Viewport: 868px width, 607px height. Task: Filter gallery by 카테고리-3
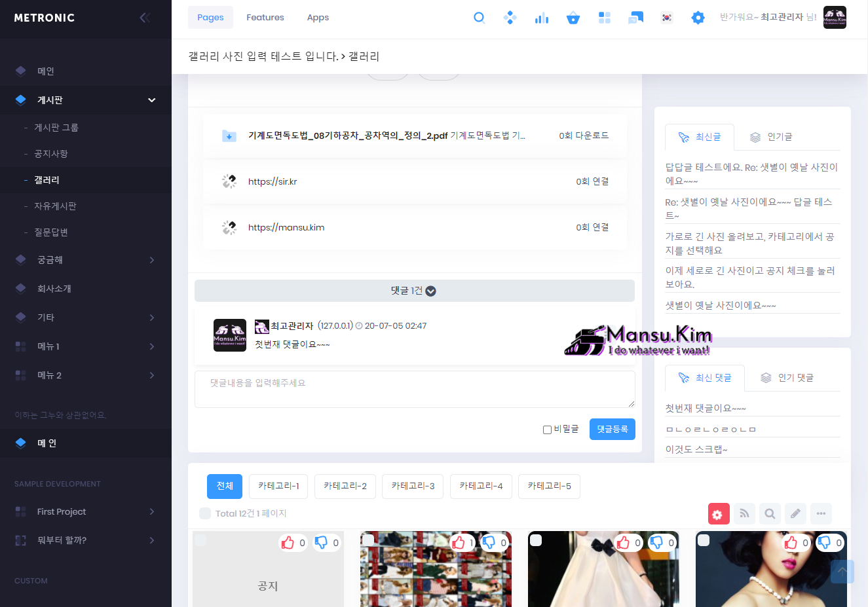[413, 487]
